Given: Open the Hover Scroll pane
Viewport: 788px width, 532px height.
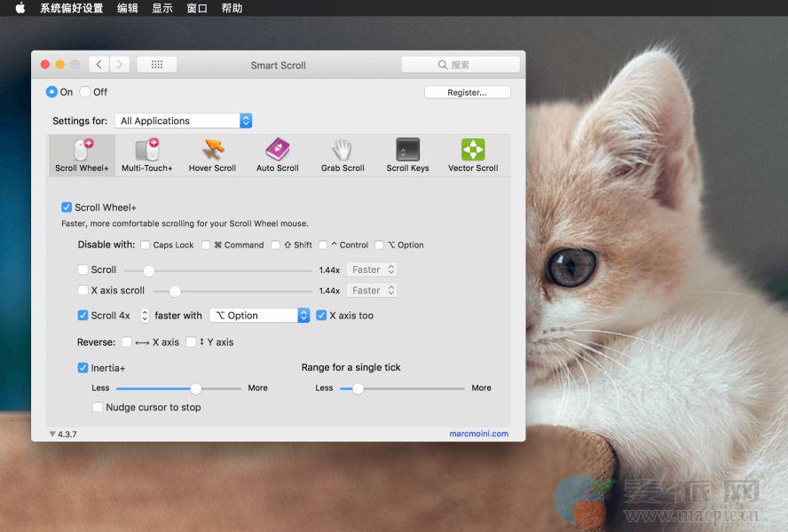Looking at the screenshot, I should point(212,151).
